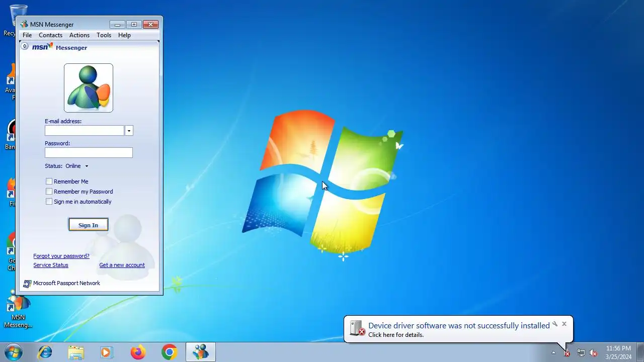Open Windows Explorer from the taskbar
This screenshot has width=644, height=362.
click(76, 352)
